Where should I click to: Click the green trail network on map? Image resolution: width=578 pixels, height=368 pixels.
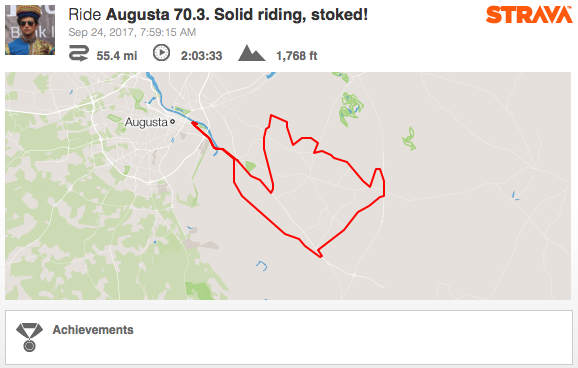(x=351, y=109)
